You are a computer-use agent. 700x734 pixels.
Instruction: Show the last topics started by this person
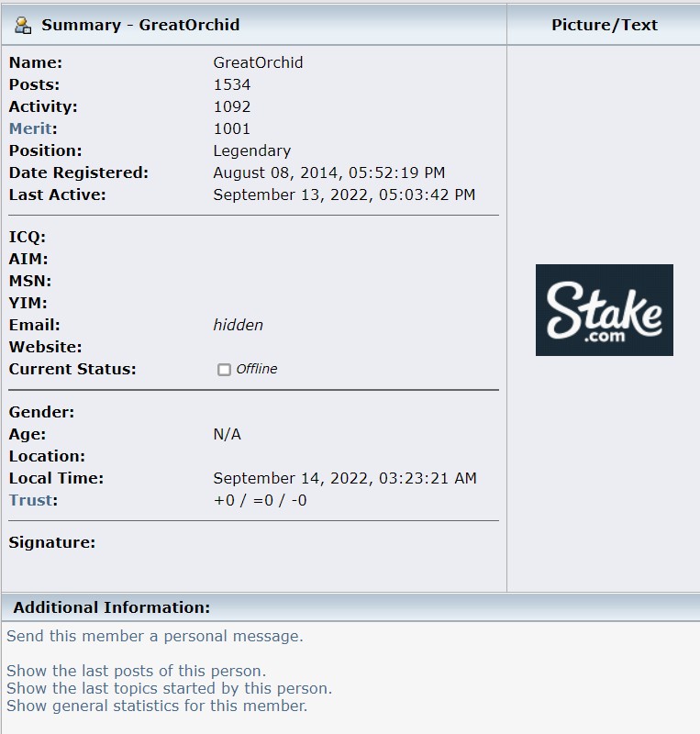tap(169, 688)
